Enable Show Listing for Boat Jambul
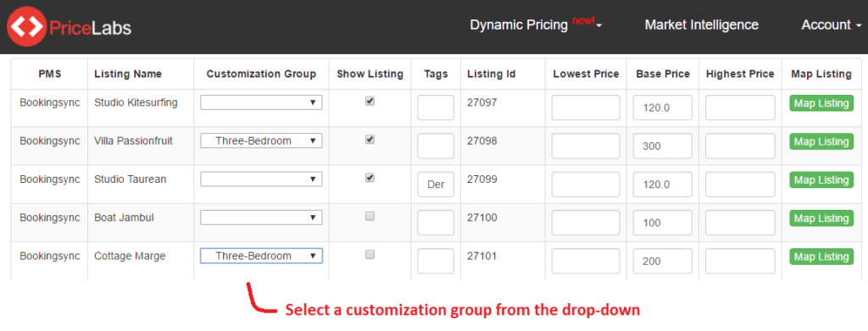Image resolution: width=868 pixels, height=331 pixels. pos(370,217)
